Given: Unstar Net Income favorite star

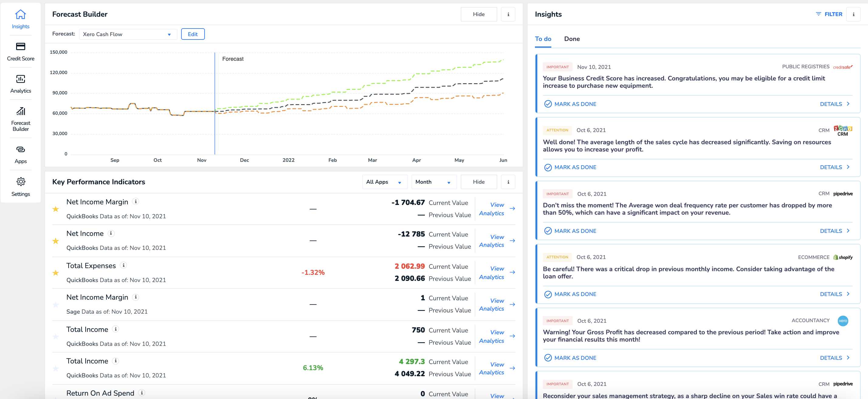Looking at the screenshot, I should click(x=56, y=241).
